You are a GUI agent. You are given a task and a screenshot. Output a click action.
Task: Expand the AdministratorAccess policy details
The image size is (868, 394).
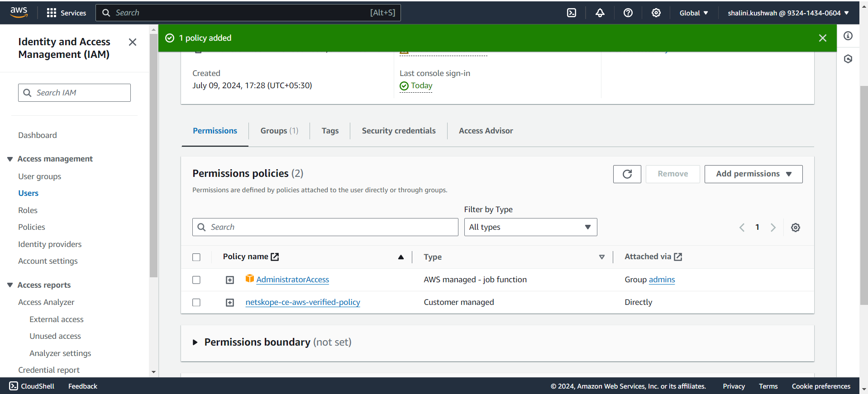(x=230, y=280)
